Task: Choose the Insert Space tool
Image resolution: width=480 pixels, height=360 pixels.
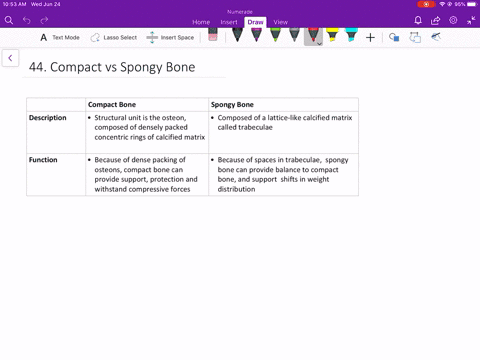Action: [170, 37]
